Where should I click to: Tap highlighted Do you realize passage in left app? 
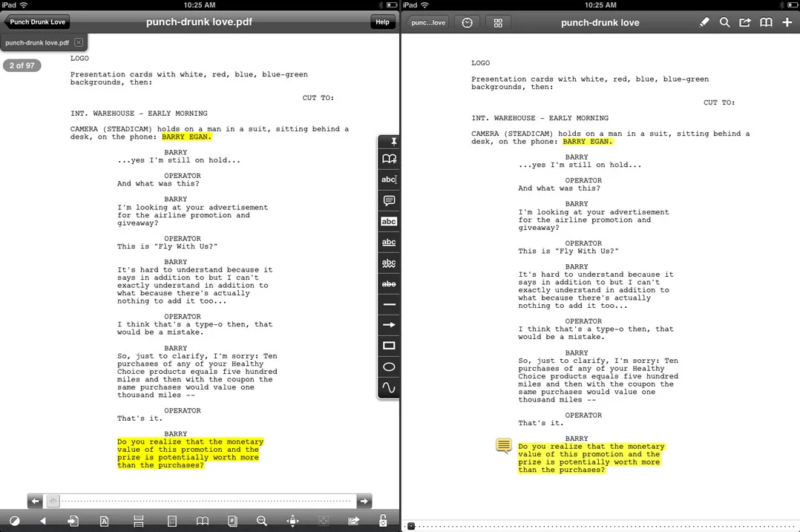(190, 453)
